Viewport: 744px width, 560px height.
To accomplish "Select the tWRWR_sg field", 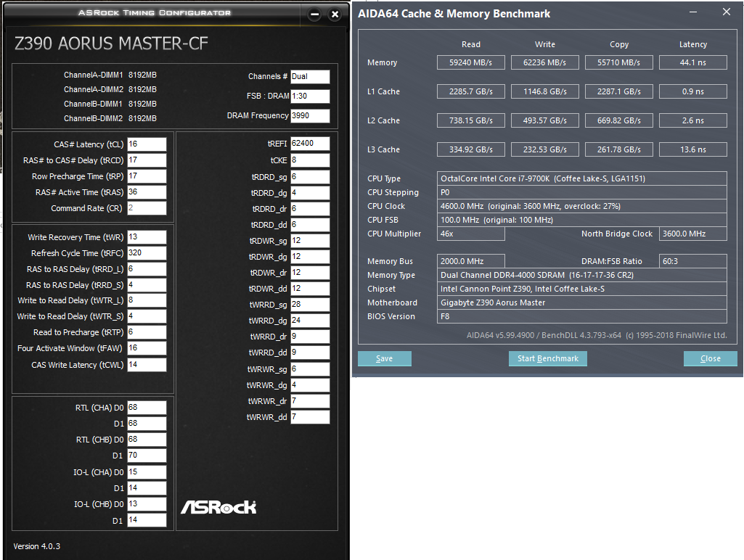I will coord(311,369).
